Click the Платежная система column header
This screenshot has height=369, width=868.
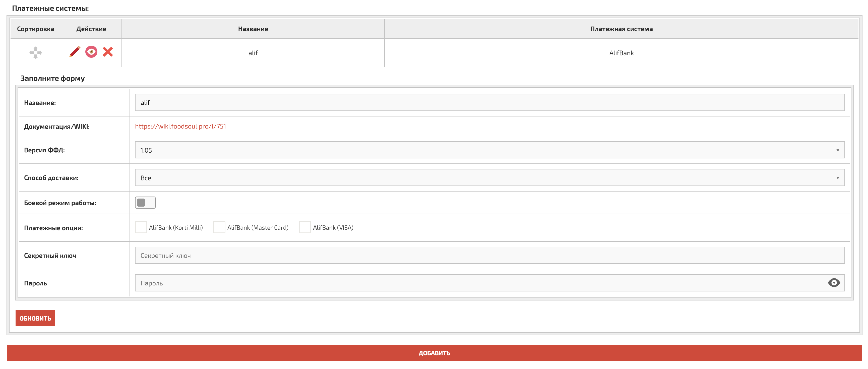point(621,29)
